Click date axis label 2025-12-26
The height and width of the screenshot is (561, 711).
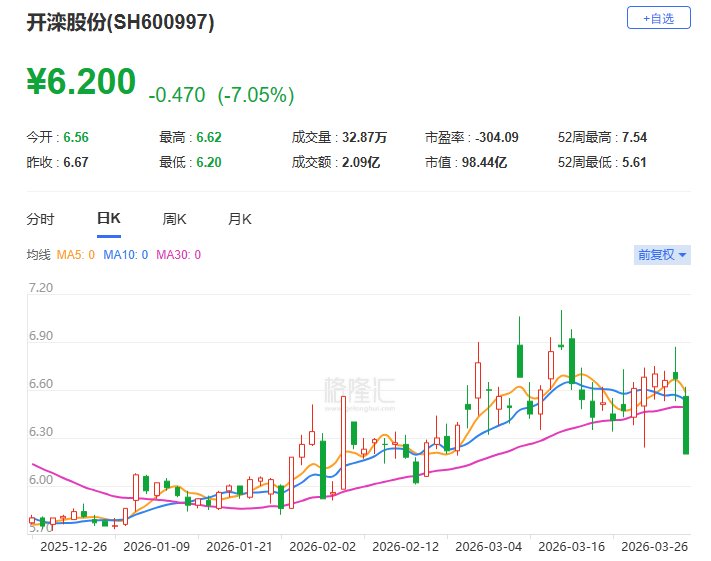(x=73, y=546)
